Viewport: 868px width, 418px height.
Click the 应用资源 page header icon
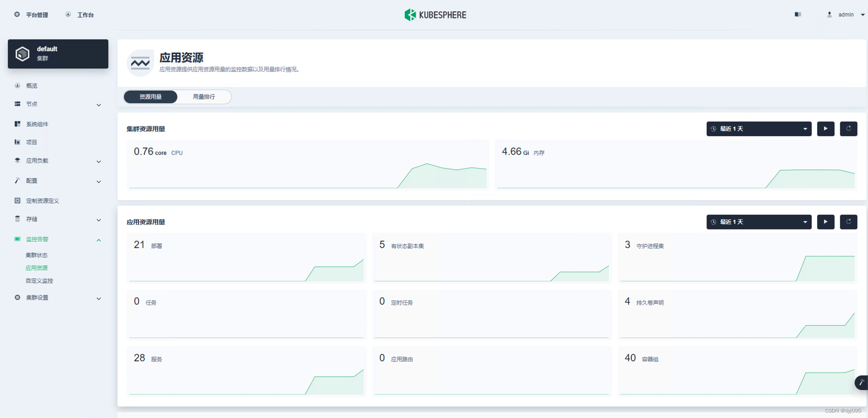(140, 63)
